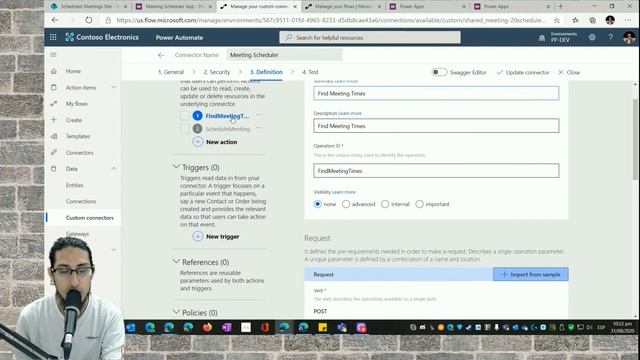This screenshot has width=640, height=360.
Task: Collapse the Policies (0) section
Action: (176, 312)
